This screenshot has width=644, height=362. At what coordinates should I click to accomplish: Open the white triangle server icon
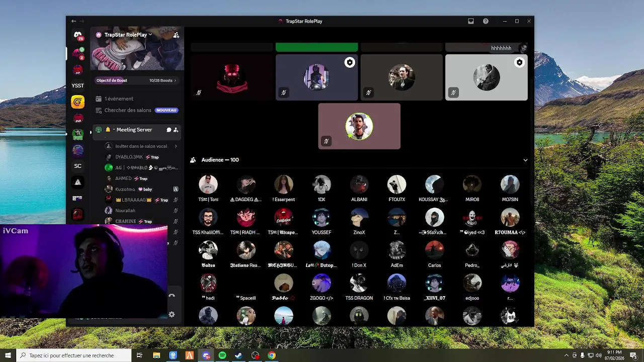click(x=77, y=182)
